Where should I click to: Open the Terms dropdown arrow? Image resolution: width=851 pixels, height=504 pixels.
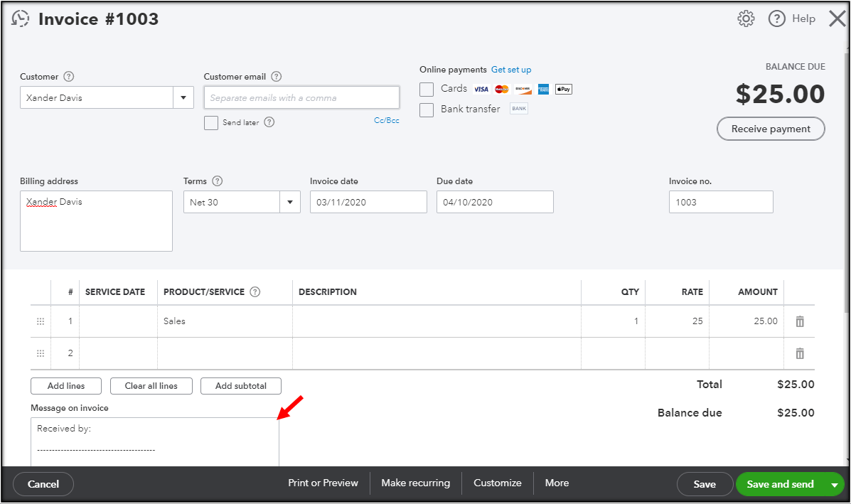point(290,203)
